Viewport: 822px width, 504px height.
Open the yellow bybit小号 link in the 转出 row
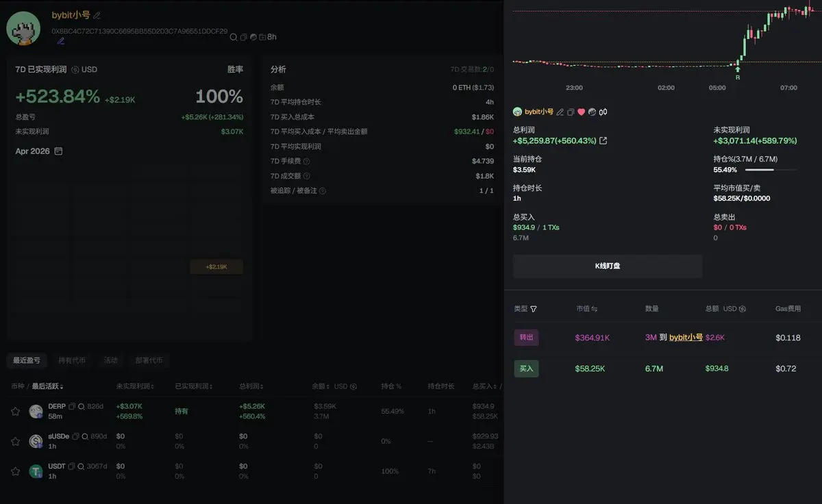[x=686, y=338]
